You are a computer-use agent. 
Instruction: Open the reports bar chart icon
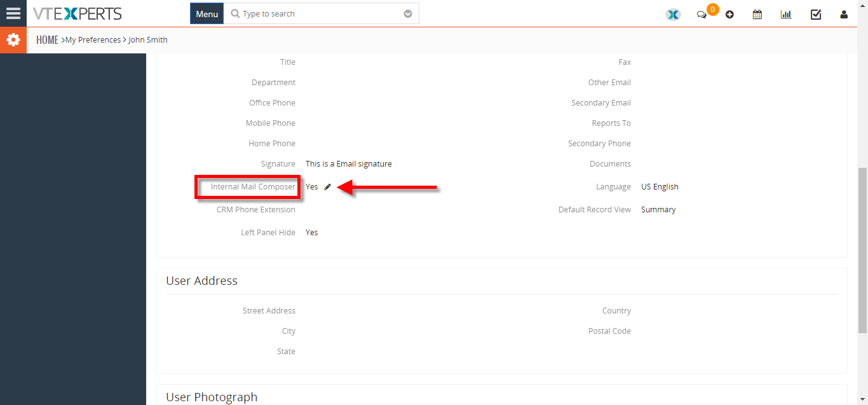pyautogui.click(x=786, y=14)
